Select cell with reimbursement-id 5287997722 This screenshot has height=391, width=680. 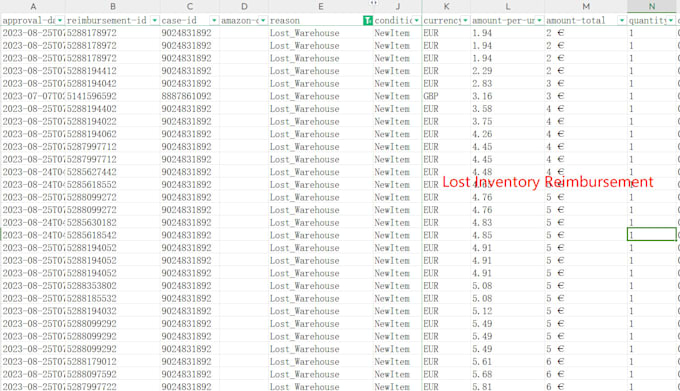(x=113, y=386)
